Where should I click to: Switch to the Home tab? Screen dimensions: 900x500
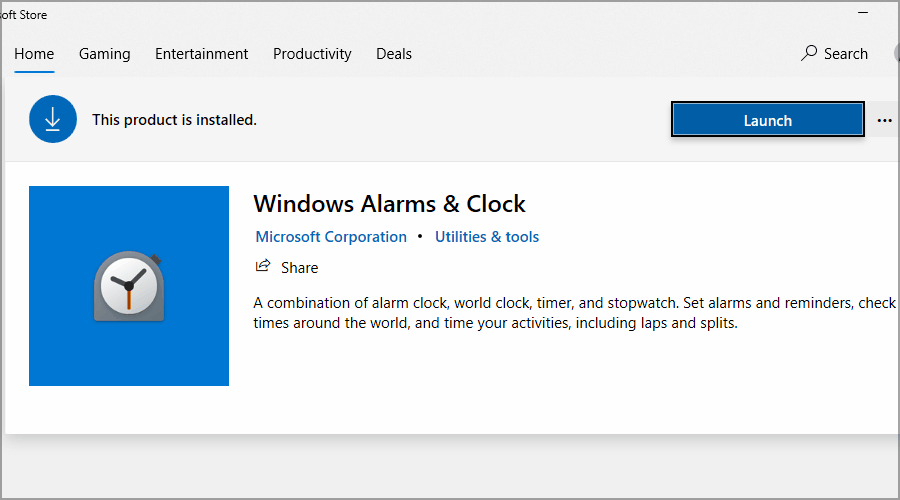click(x=34, y=54)
